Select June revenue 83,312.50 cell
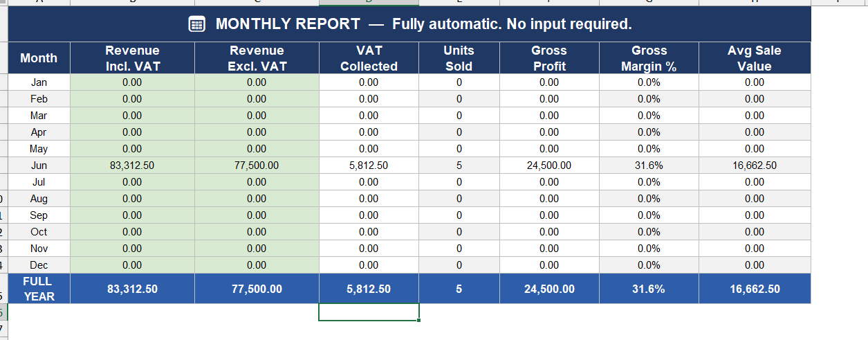Image resolution: width=868 pixels, height=340 pixels. (x=132, y=165)
